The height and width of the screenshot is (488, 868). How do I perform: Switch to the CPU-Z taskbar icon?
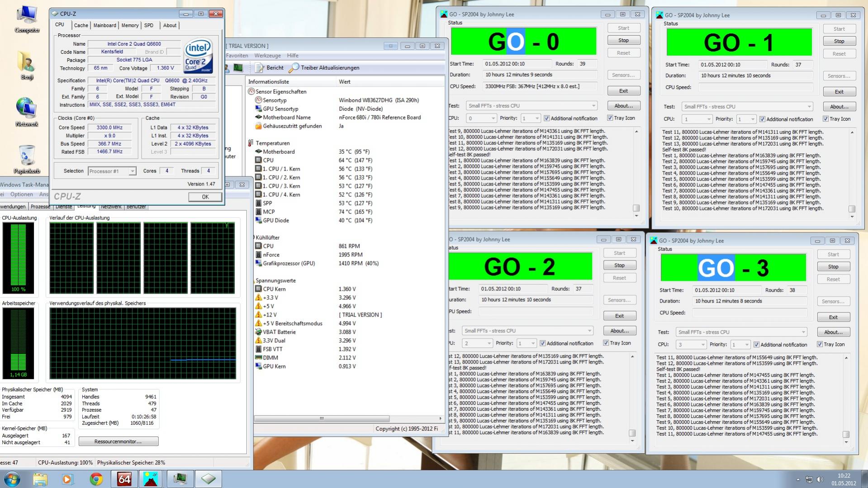[209, 479]
